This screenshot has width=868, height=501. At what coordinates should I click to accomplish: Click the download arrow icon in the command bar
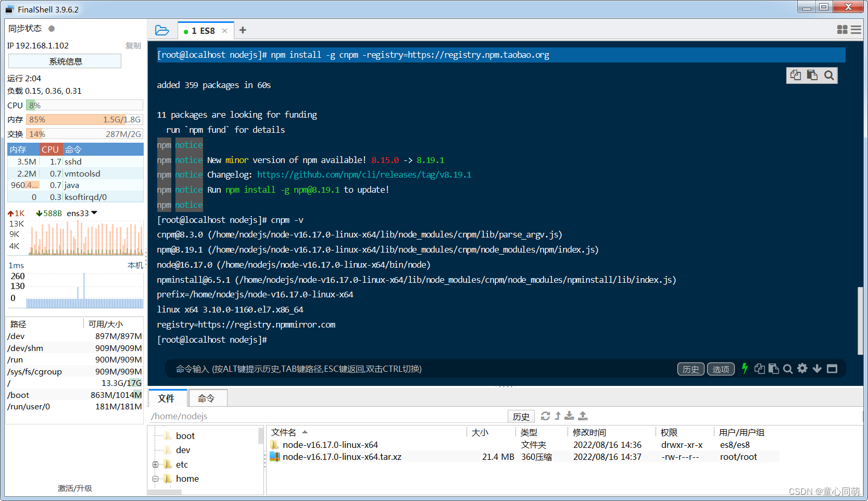[x=817, y=369]
